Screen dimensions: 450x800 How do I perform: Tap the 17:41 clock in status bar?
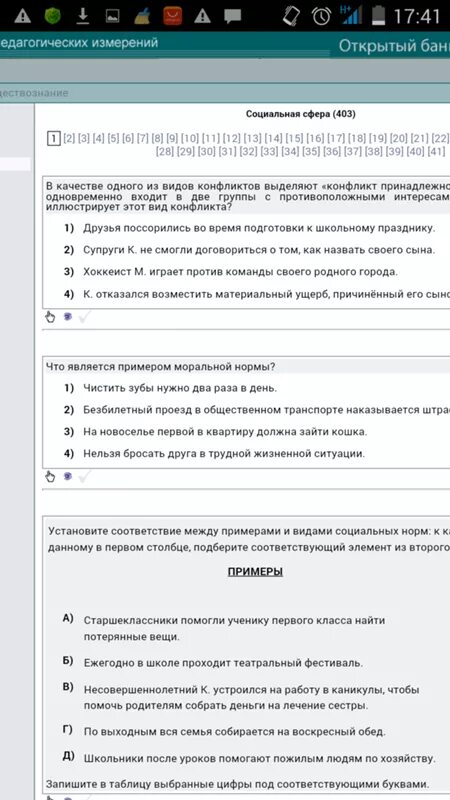(416, 16)
